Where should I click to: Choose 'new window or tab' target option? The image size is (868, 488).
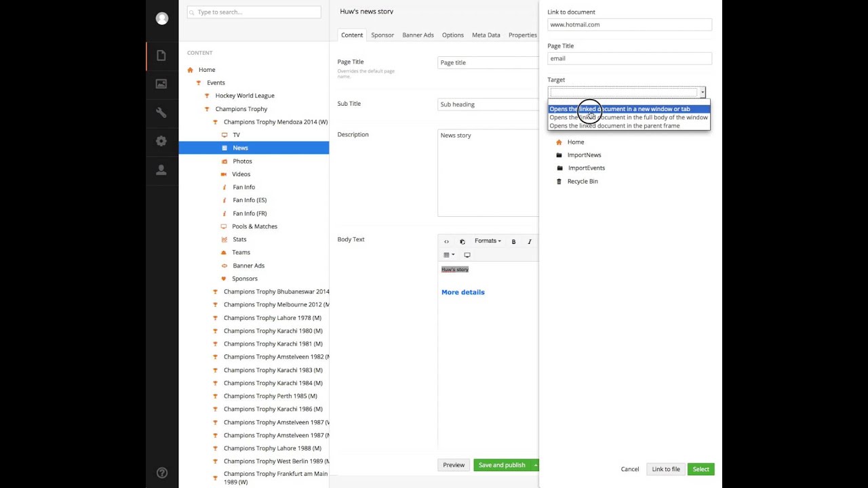click(x=629, y=108)
